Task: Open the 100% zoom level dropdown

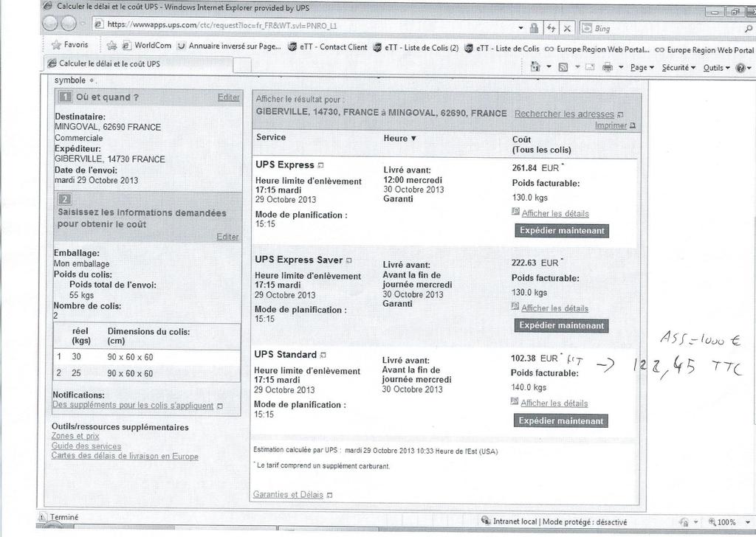Action: [x=730, y=522]
